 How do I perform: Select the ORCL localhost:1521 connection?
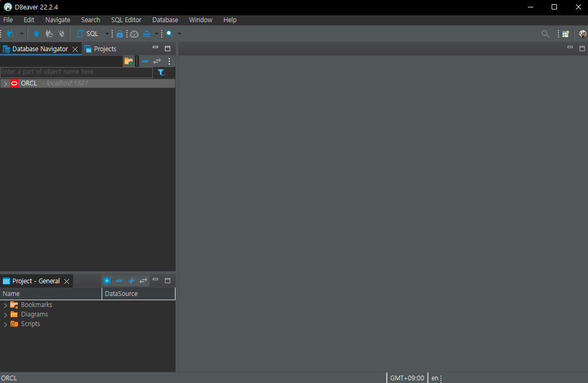coord(87,83)
